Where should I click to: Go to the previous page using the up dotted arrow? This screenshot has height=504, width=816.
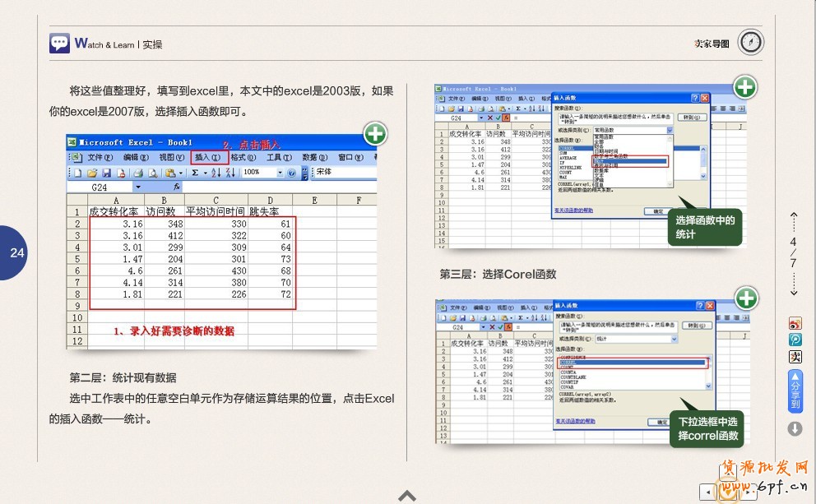click(x=793, y=220)
